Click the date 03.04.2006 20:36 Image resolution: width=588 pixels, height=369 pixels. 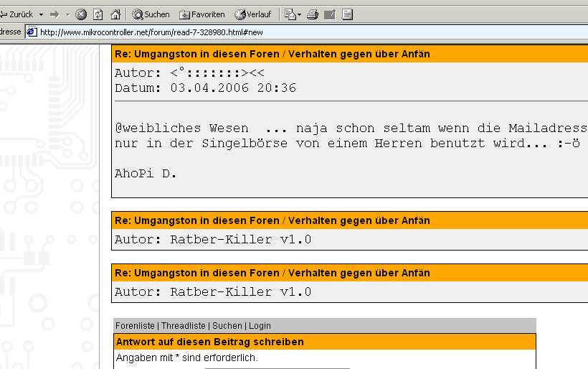(233, 88)
